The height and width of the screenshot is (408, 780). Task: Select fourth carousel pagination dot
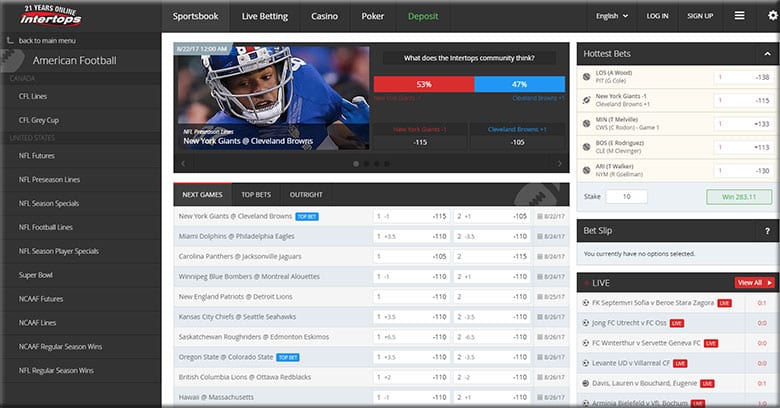[x=387, y=163]
